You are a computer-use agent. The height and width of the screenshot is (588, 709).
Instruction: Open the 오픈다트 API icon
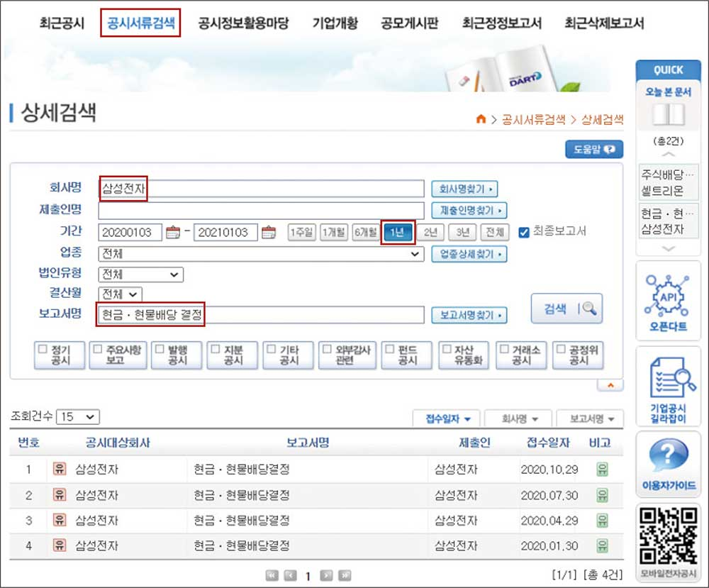(x=668, y=295)
